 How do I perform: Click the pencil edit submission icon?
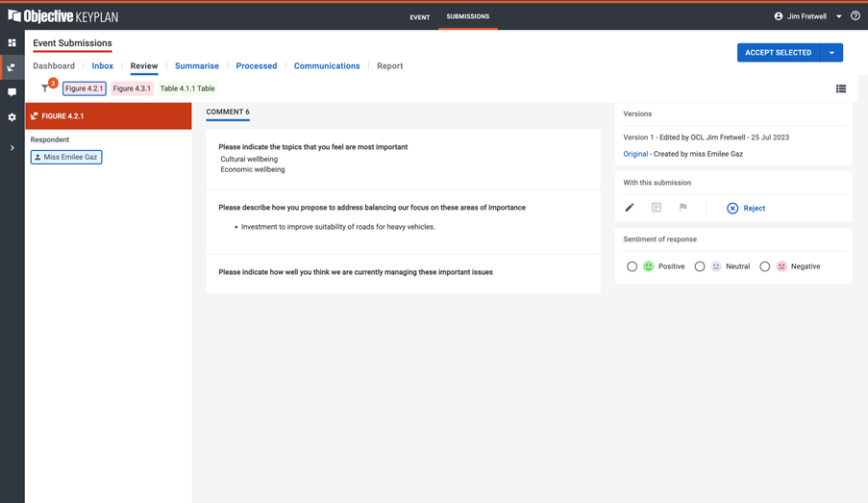(630, 208)
